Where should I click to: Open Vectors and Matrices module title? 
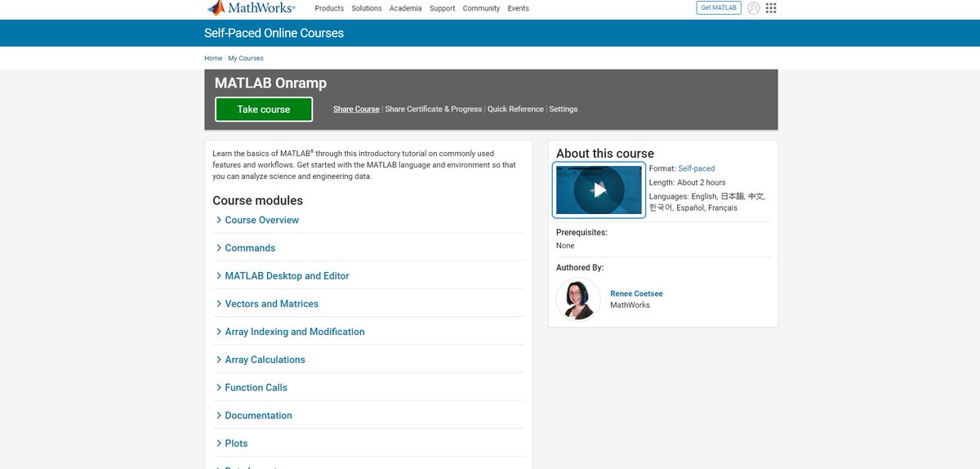pos(272,303)
